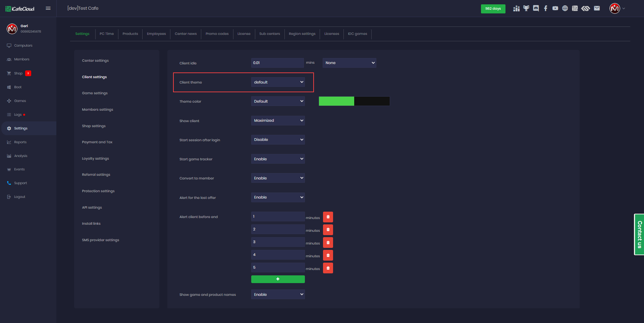The width and height of the screenshot is (644, 323).
Task: Open the trophy icon in header
Action: pos(526,8)
